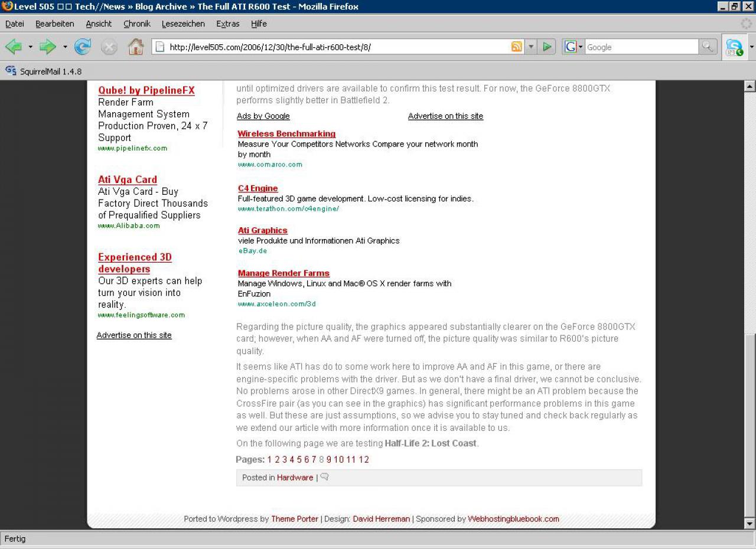Viewport: 756px width, 549px height.
Task: Click the search magnifier icon
Action: [708, 47]
